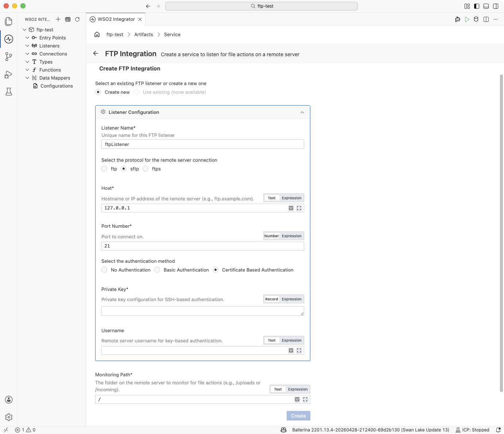Click the Create button
This screenshot has width=504, height=434.
point(298,416)
